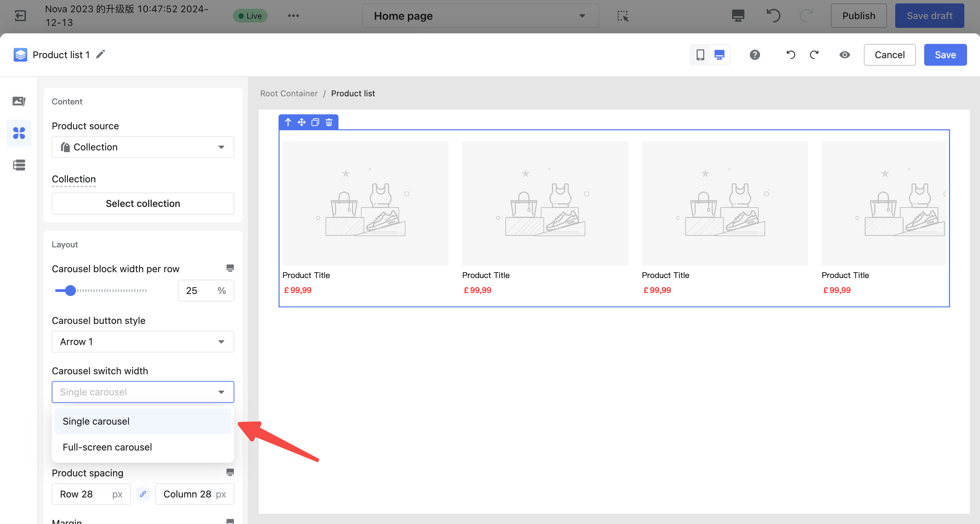Open the Home page selector dropdown
Screen dimensions: 980x524
click(x=480, y=16)
